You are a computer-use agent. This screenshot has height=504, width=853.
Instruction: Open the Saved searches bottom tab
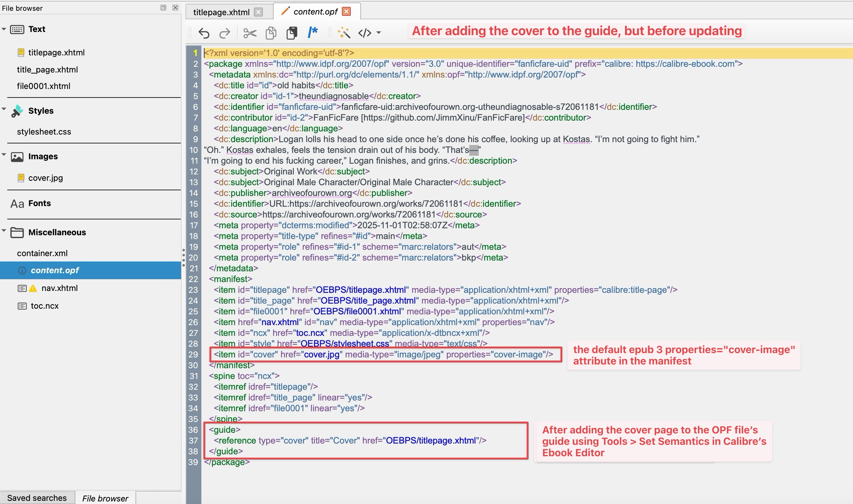click(x=37, y=498)
